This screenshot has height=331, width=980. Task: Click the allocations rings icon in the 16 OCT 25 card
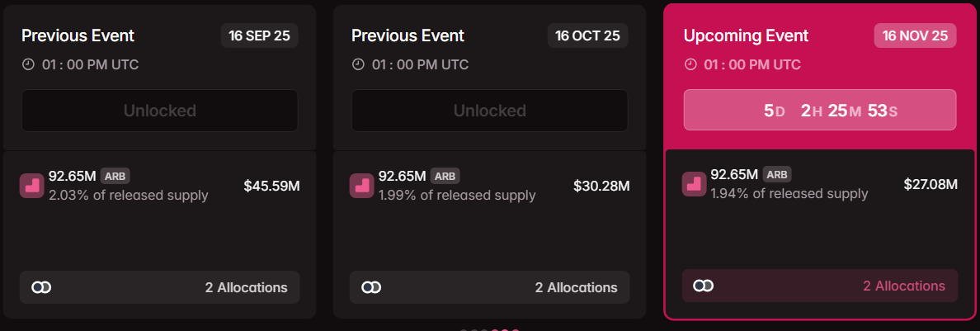click(x=371, y=287)
